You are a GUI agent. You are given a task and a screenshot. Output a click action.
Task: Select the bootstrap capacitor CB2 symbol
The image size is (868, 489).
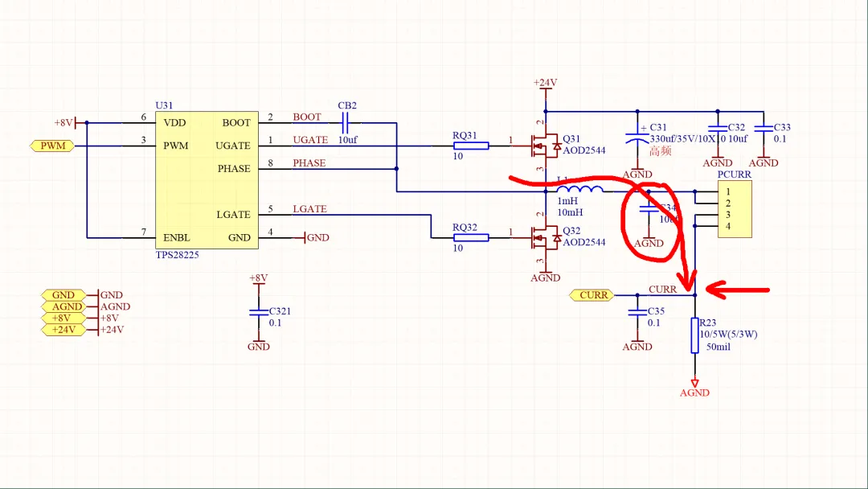coord(345,123)
